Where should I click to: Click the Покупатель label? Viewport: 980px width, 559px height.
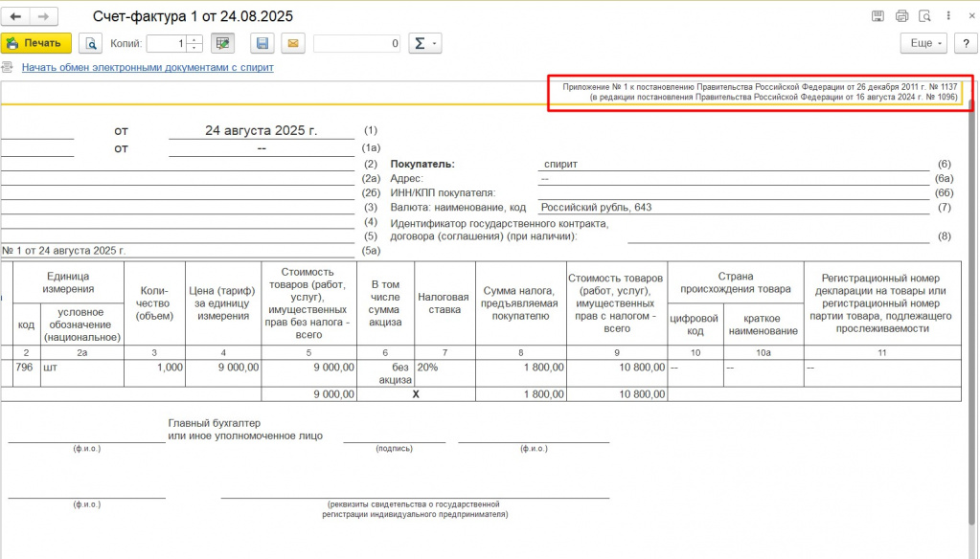click(x=422, y=165)
